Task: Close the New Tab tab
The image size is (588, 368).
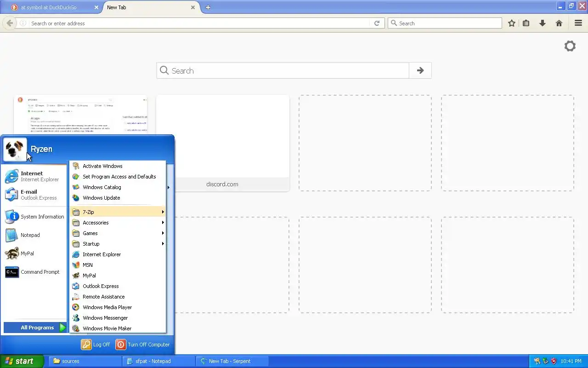Action: pos(193,7)
